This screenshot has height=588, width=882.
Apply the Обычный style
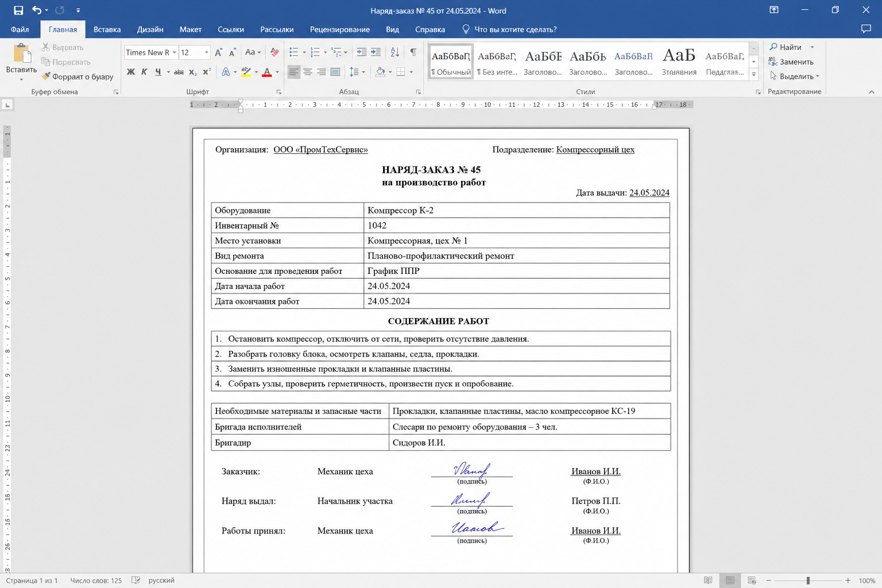click(x=451, y=61)
